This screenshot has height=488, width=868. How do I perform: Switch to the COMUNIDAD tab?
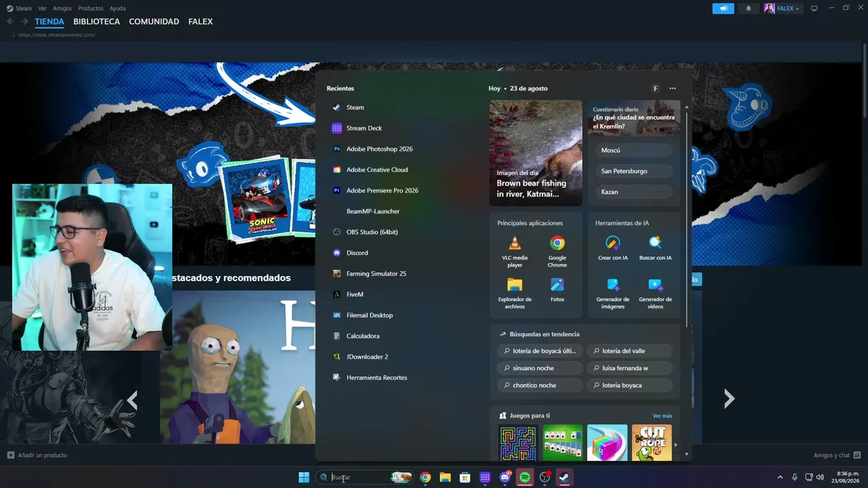[x=154, y=22]
